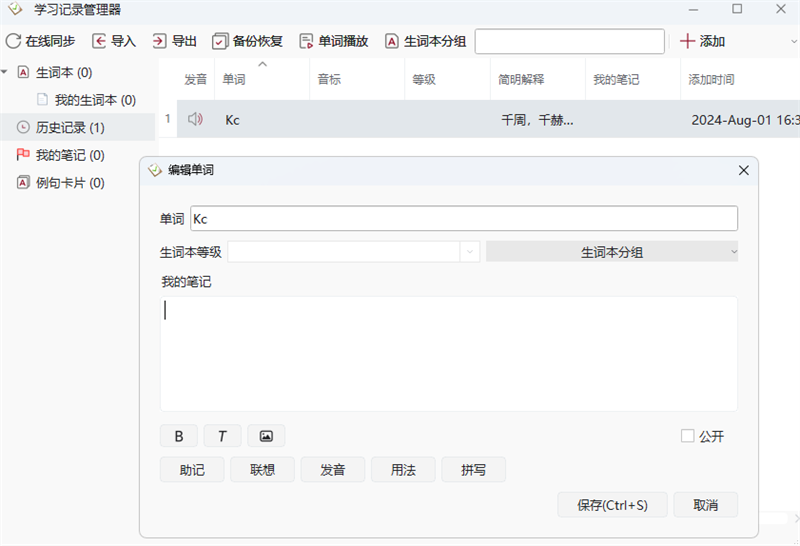Play pronunciation speaker icon for Kc
Screen dimensions: 800x546
point(195,119)
